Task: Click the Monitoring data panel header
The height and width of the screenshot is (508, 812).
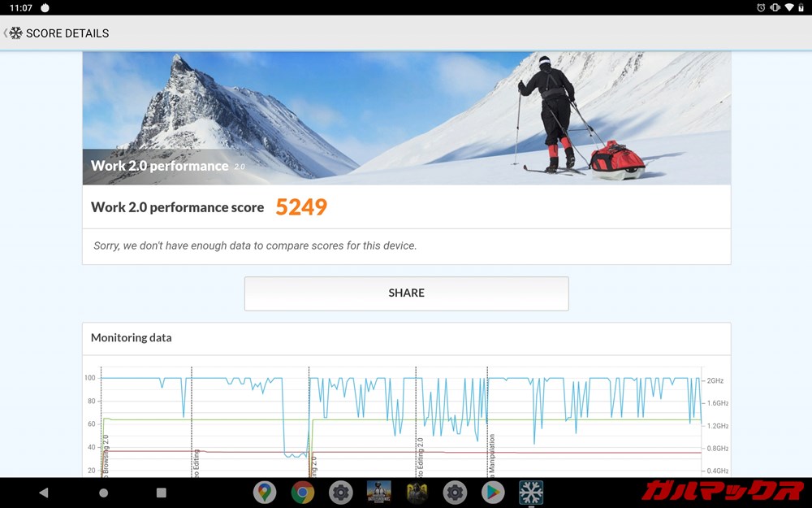Action: [x=131, y=338]
